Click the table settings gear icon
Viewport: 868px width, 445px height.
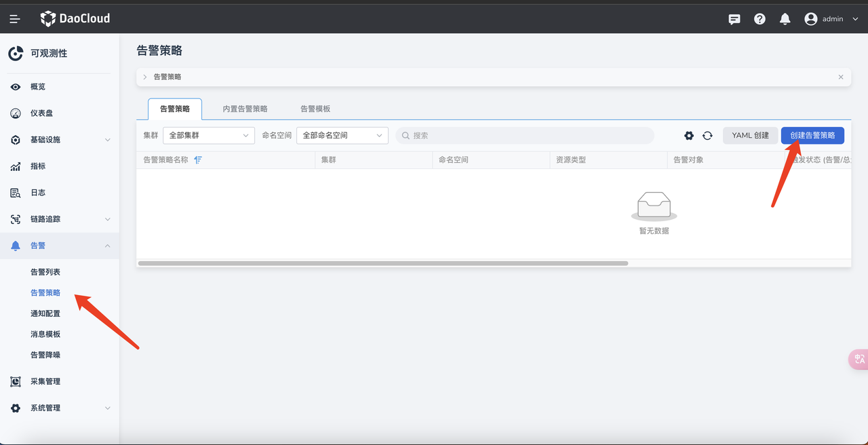coord(689,136)
